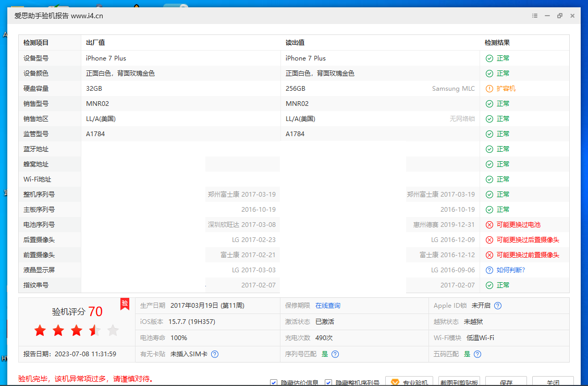Click the red 验 badge beside the score
The height and width of the screenshot is (386, 588).
(x=125, y=304)
